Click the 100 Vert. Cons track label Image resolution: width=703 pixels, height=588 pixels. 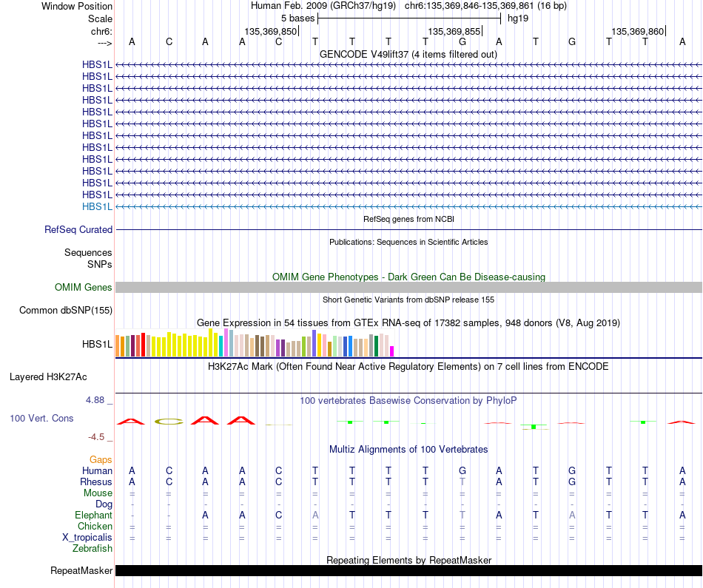(41, 418)
